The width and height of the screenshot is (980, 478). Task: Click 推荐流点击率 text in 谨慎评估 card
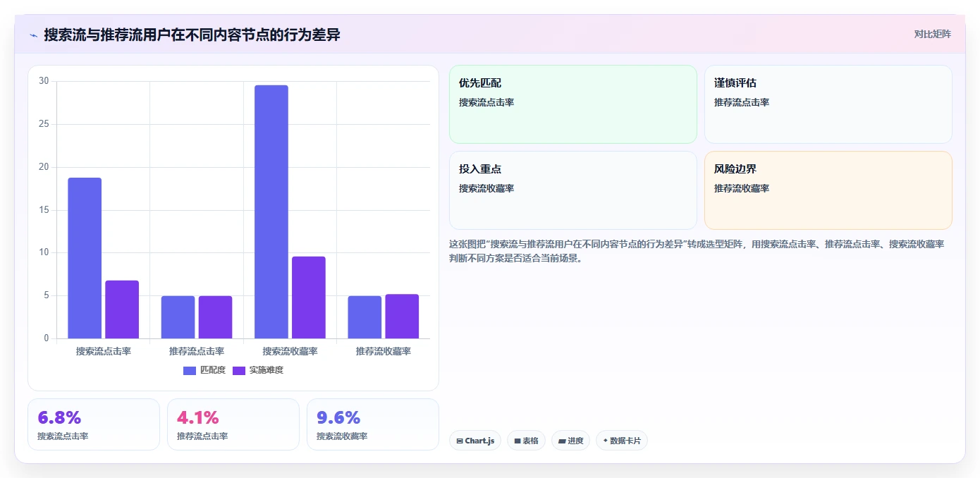742,102
